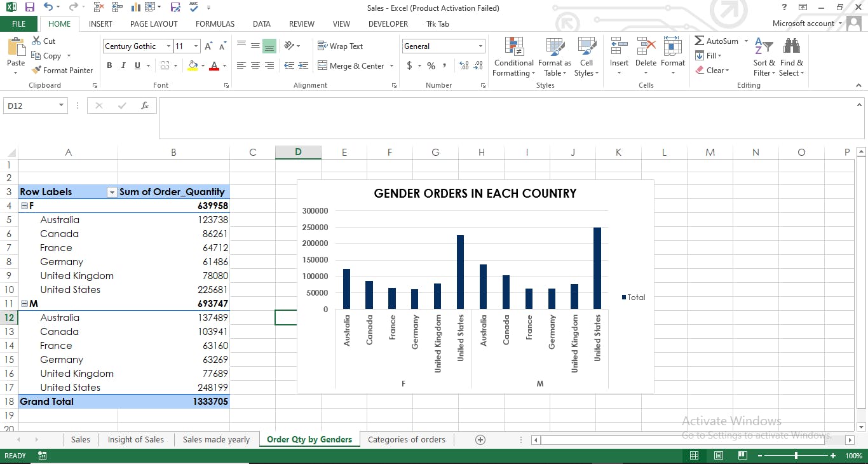The width and height of the screenshot is (868, 464).
Task: Click the Paste clipboard icon
Action: [x=16, y=47]
